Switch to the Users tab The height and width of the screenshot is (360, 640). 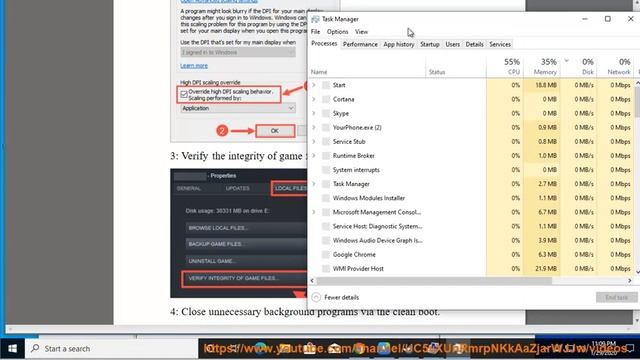[x=452, y=44]
